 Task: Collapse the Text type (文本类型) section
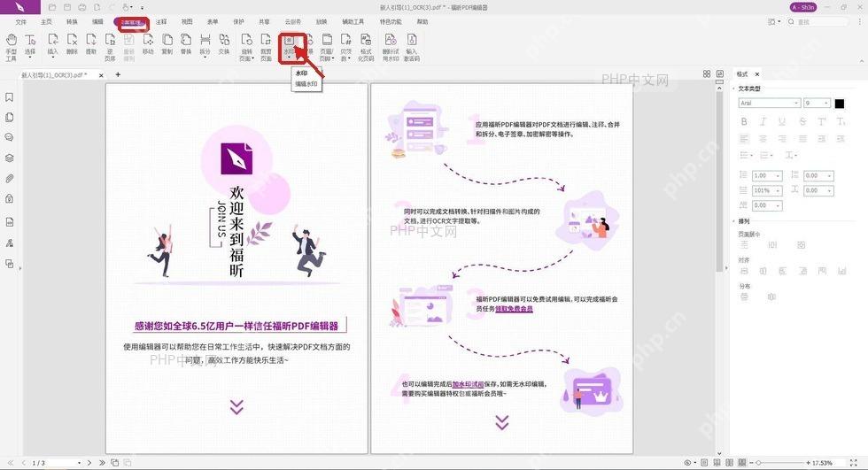point(734,89)
